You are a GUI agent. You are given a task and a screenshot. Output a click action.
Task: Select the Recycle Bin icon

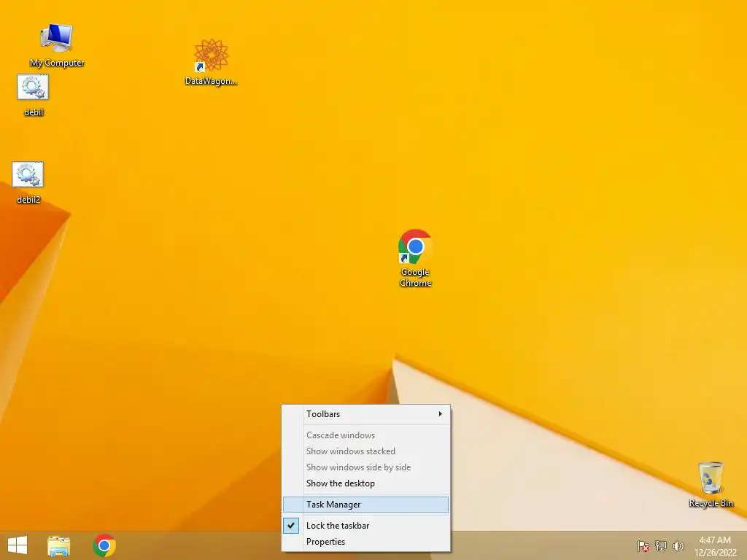point(711,484)
